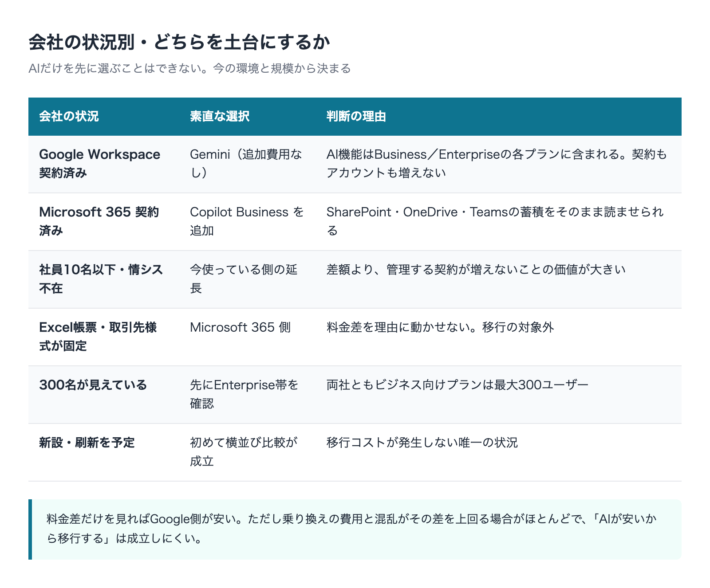710x588 pixels.
Task: Select the Microsoft 365 側 cell
Action: [248, 337]
